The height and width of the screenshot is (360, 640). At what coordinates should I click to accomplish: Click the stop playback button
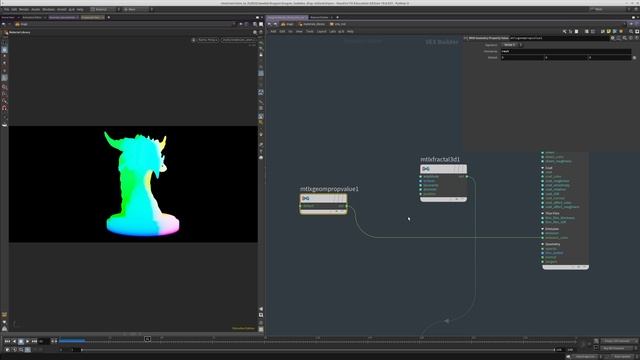point(21,341)
